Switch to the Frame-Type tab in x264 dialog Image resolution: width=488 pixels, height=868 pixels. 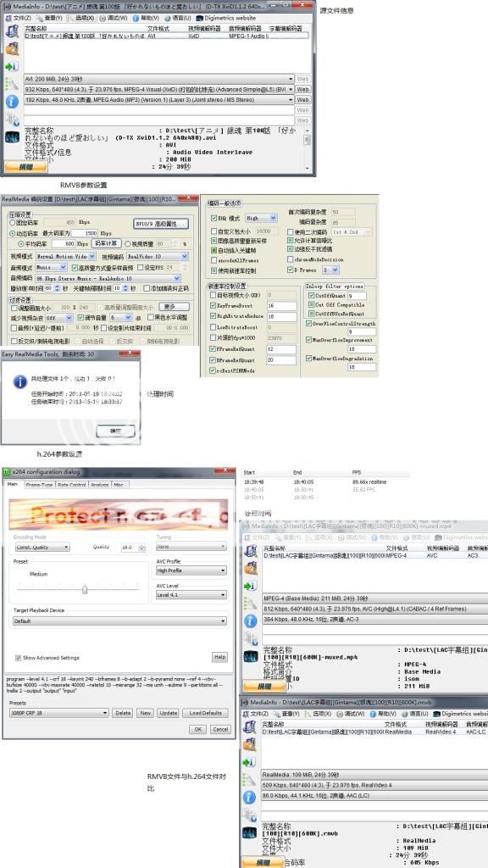click(39, 484)
